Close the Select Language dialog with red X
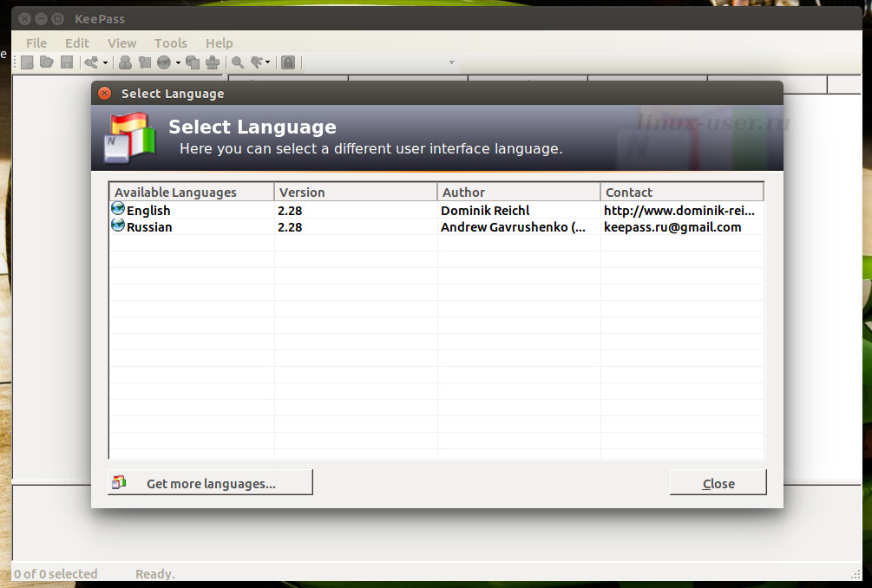The image size is (872, 588). [104, 93]
